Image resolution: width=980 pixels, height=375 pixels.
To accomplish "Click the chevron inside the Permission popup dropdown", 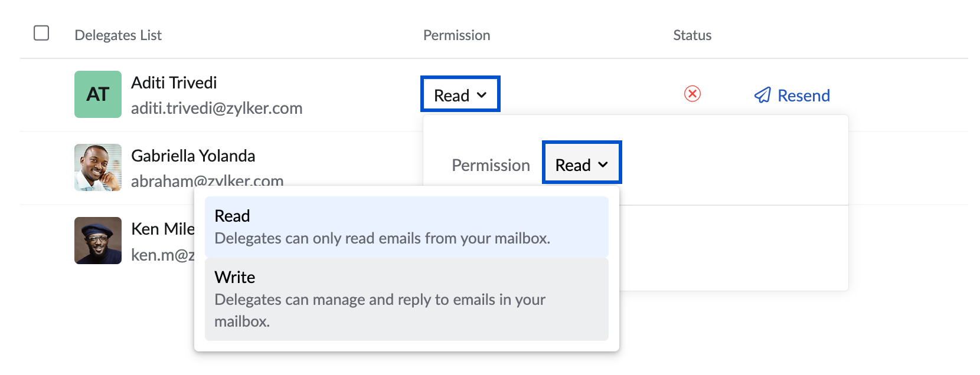I will (x=605, y=165).
